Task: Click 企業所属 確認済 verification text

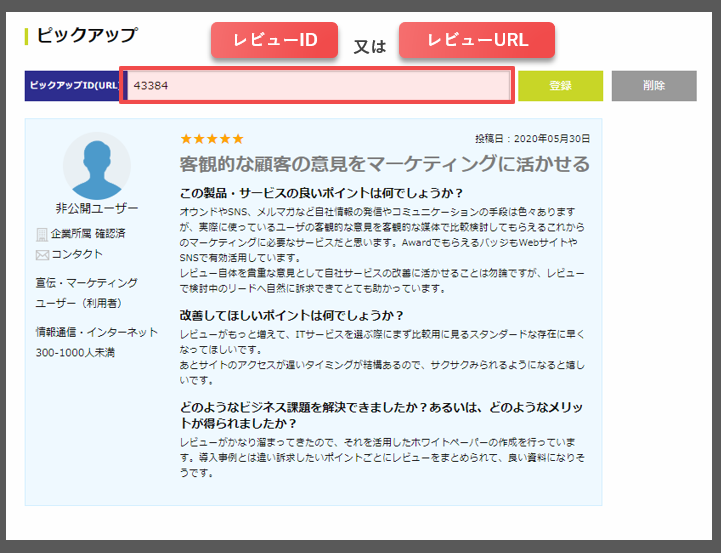Action: 88,234
